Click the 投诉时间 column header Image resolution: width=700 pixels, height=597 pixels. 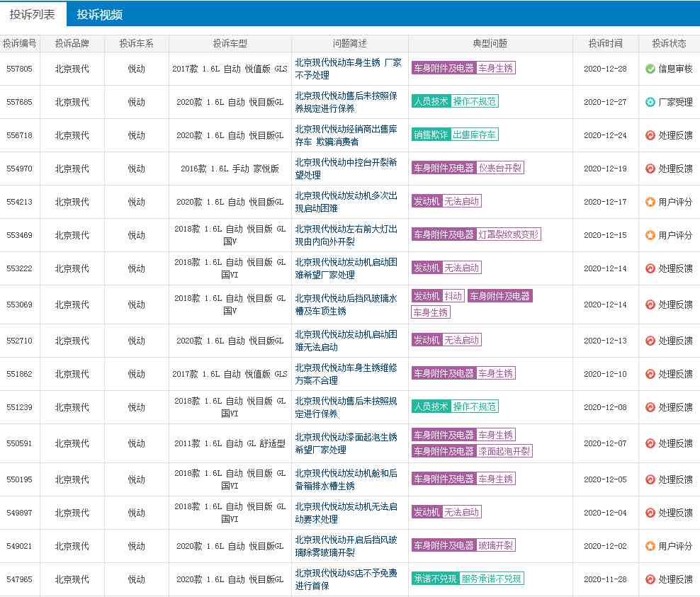[x=605, y=44]
